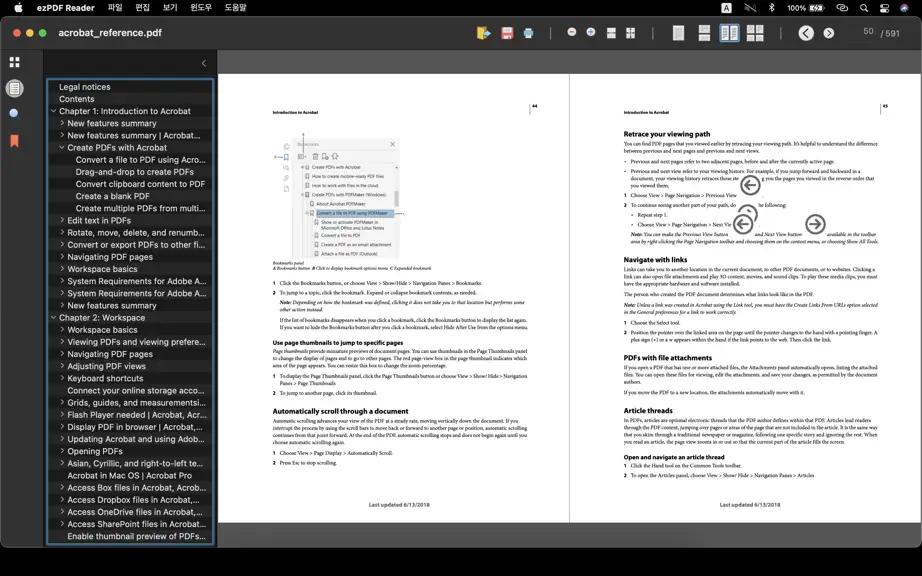
Task: Click the two-bar fit width icon
Action: (611, 33)
